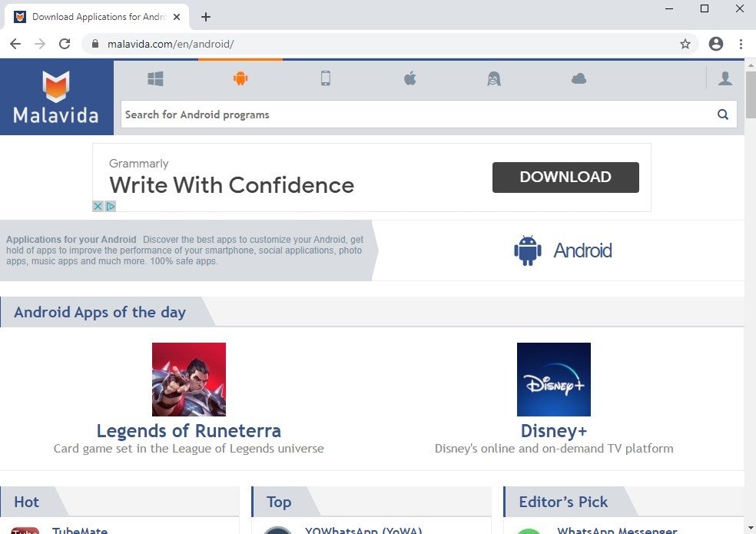Viewport: 756px width, 534px height.
Task: Click the browser forward arrow
Action: pyautogui.click(x=40, y=44)
